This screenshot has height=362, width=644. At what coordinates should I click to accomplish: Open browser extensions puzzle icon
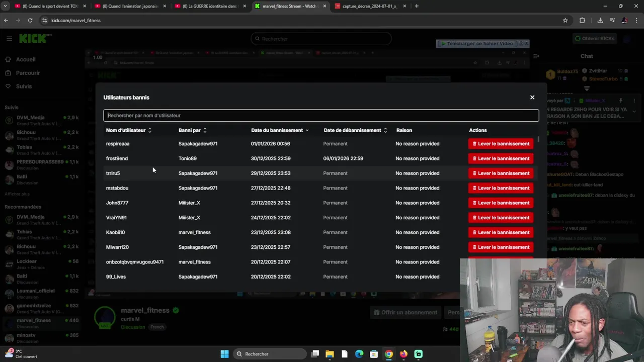(x=582, y=21)
